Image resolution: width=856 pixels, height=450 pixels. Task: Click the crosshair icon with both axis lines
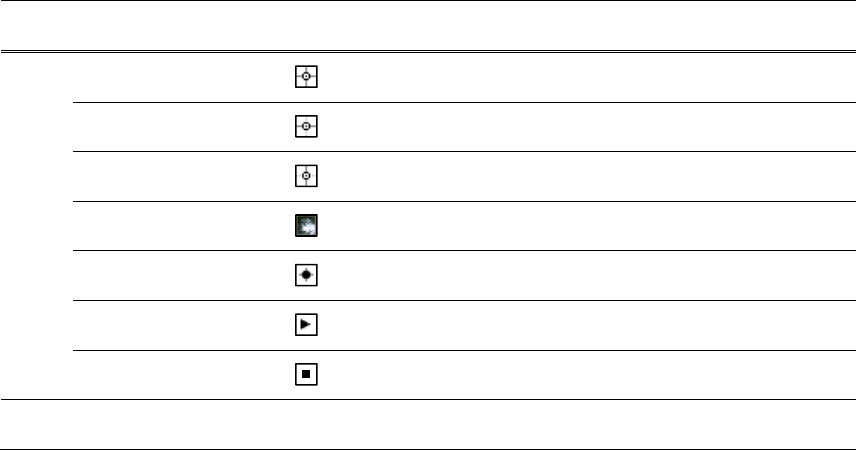pyautogui.click(x=307, y=78)
